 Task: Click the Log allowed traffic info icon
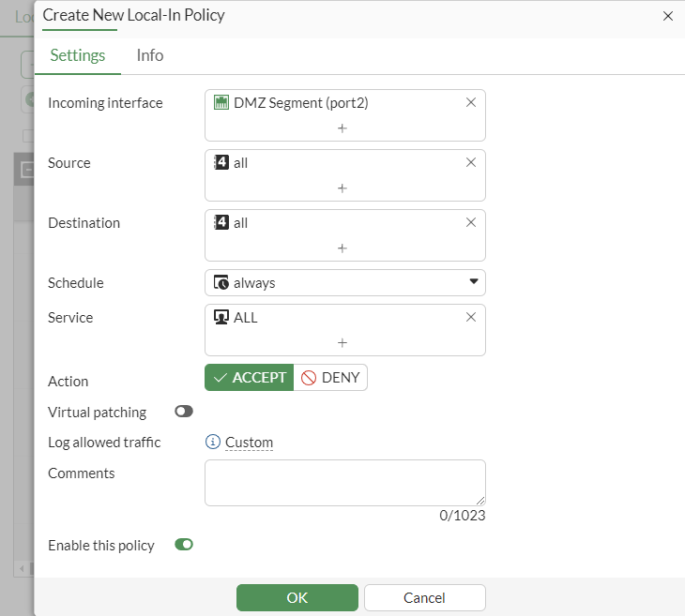tap(213, 443)
